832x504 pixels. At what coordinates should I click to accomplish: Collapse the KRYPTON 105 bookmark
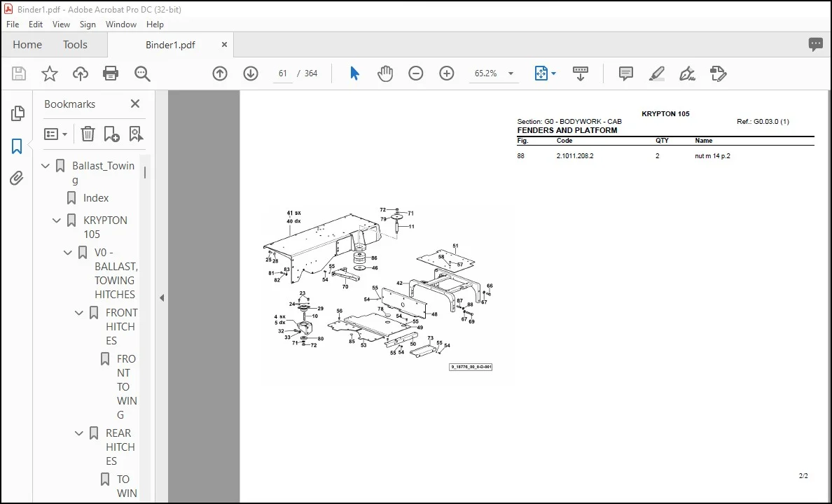(56, 220)
